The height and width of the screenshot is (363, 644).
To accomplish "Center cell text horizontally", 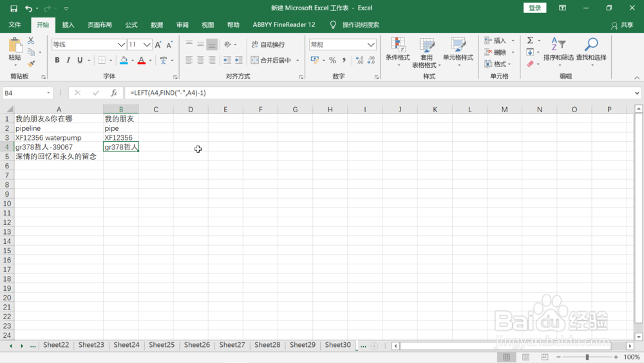I will (x=200, y=60).
